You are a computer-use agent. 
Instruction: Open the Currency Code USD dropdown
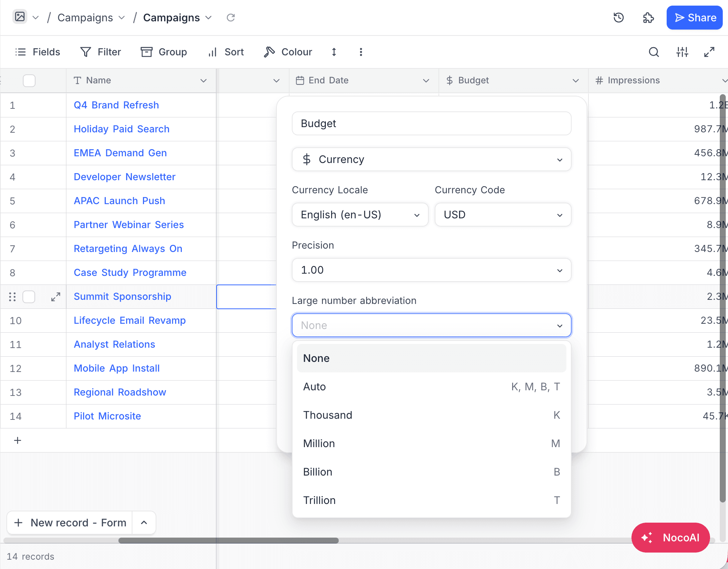point(503,215)
